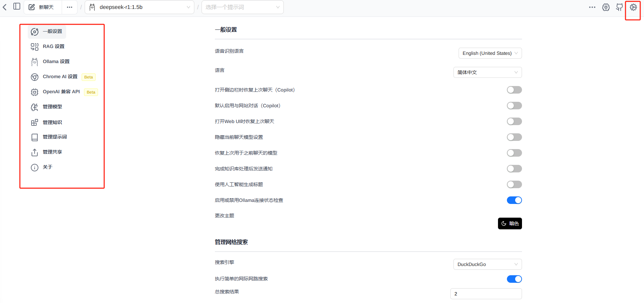Open the DuckDuckGo search engine dropdown
This screenshot has width=644, height=303.
[x=487, y=264]
